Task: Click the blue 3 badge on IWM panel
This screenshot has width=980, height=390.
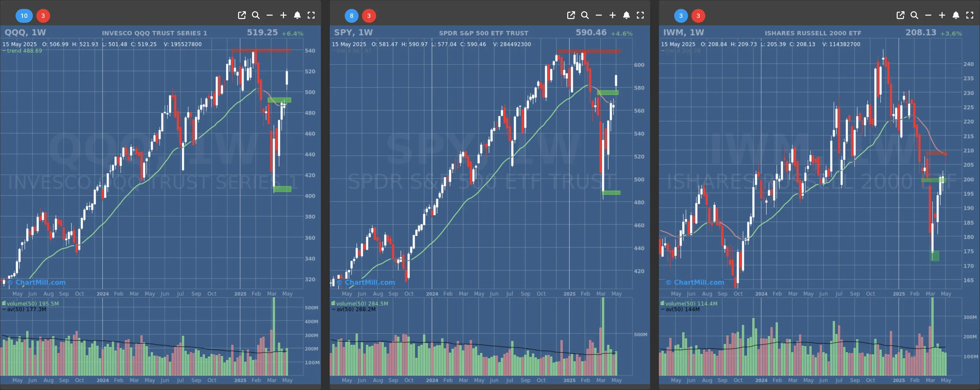Action: [681, 16]
